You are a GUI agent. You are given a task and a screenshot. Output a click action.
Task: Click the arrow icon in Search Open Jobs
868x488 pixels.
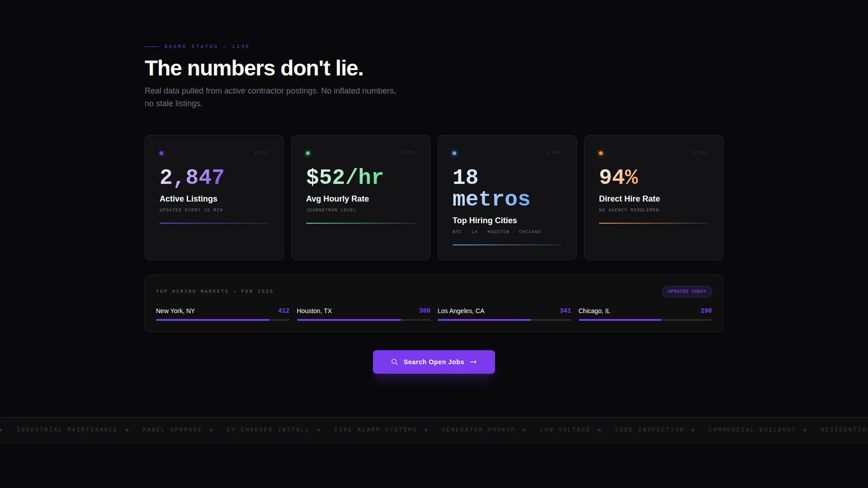click(473, 362)
